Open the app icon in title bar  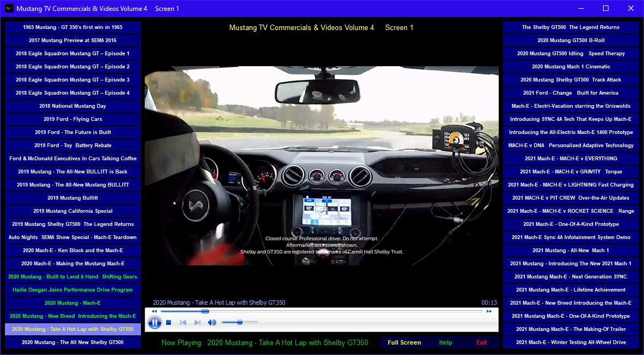click(x=9, y=8)
